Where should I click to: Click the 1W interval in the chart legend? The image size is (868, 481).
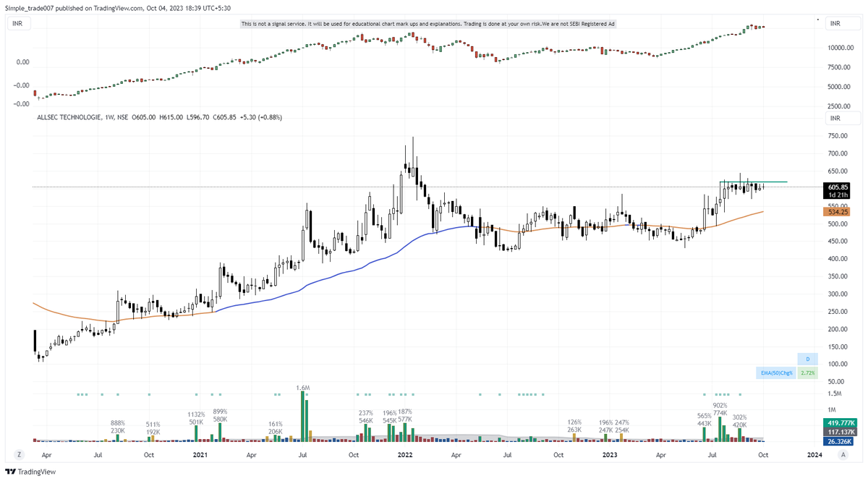(x=109, y=117)
